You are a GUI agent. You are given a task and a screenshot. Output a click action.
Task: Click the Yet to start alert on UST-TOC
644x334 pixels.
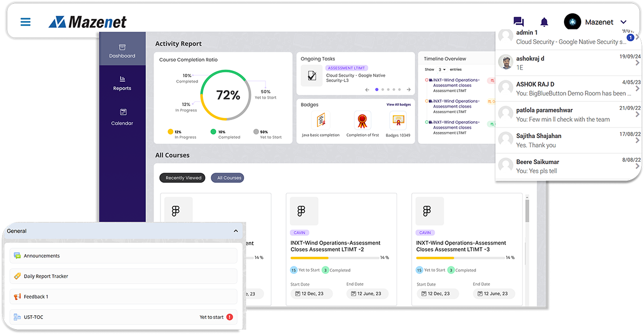(x=229, y=317)
